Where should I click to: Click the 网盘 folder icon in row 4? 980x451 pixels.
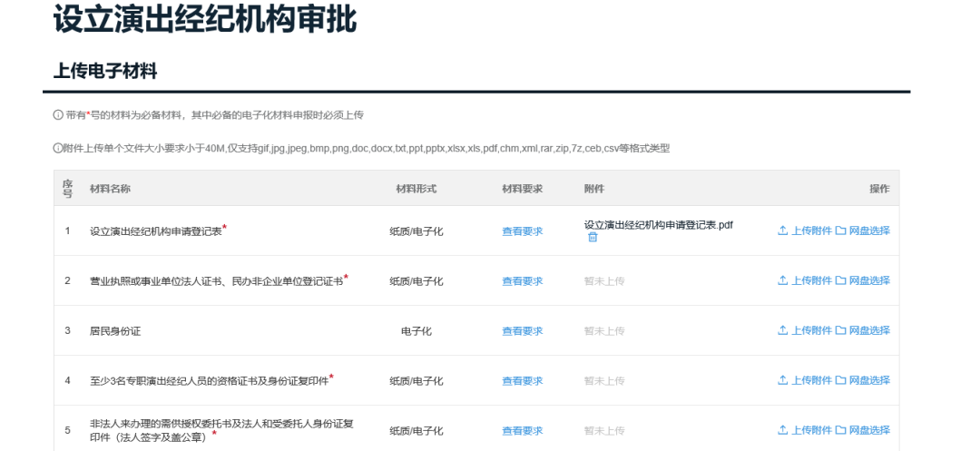point(840,380)
